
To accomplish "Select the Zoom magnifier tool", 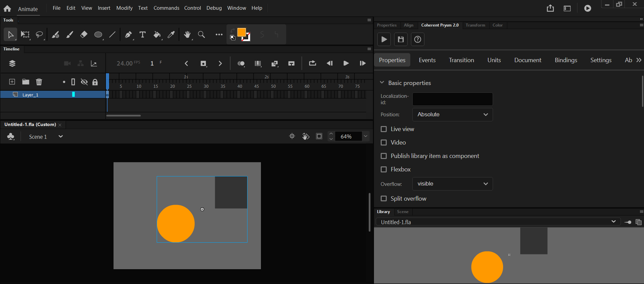I will click(x=201, y=34).
